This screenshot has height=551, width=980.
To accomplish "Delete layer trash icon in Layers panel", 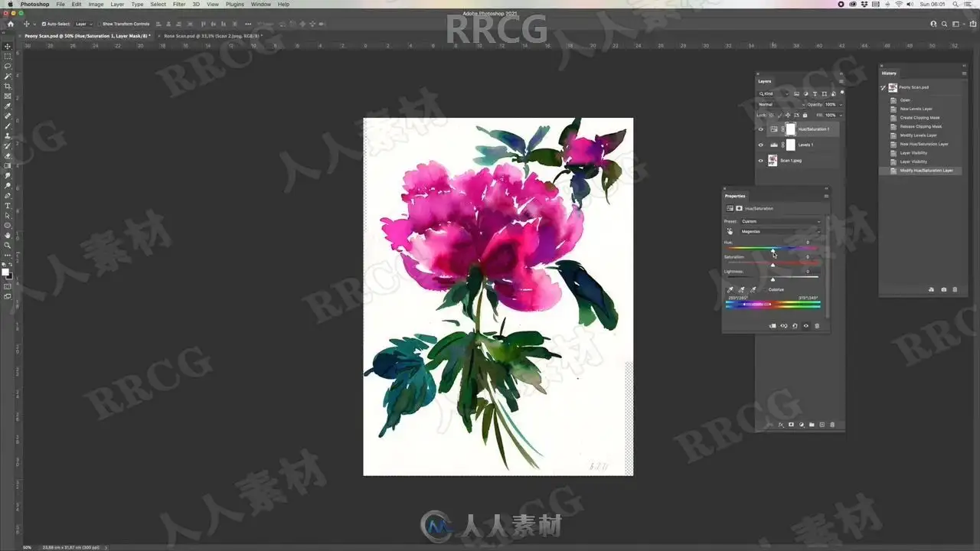I will click(832, 425).
